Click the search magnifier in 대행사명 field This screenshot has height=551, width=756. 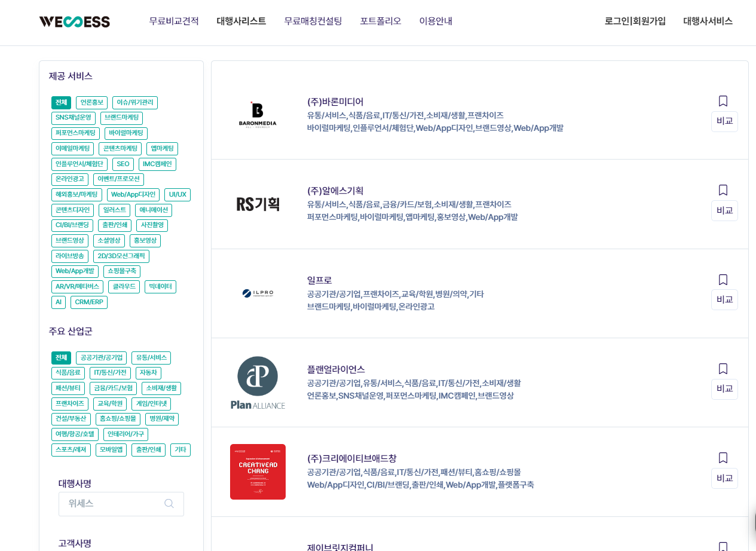tap(169, 503)
